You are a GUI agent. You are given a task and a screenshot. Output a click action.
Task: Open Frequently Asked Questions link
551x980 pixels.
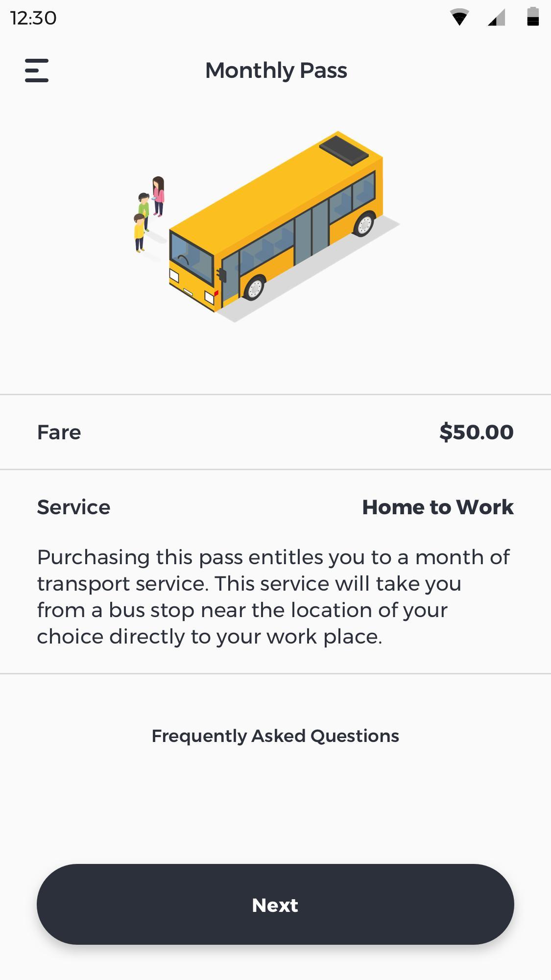tap(275, 736)
